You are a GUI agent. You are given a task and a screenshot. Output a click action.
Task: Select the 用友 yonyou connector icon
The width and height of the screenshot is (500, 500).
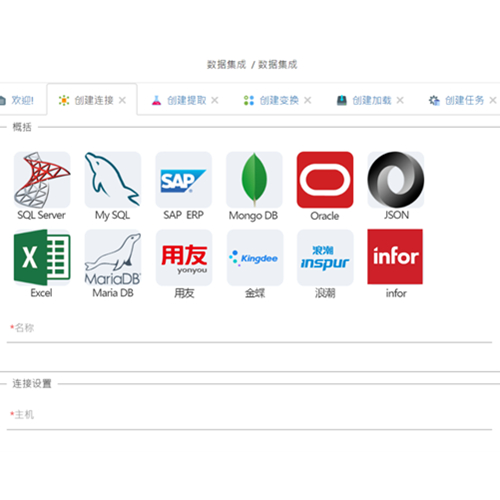184,257
